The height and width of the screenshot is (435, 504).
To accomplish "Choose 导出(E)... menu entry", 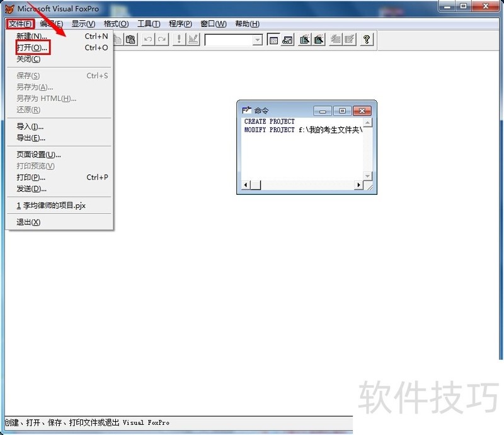I will point(59,138).
